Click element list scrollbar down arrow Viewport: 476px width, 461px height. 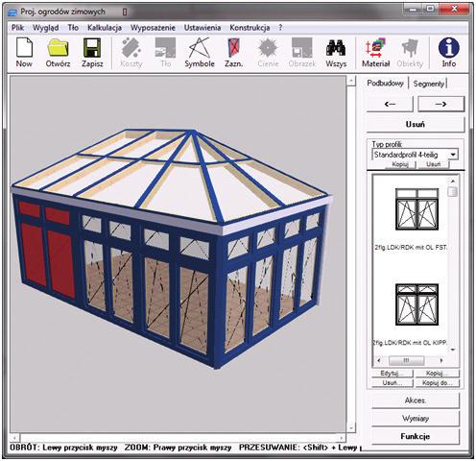click(x=453, y=350)
